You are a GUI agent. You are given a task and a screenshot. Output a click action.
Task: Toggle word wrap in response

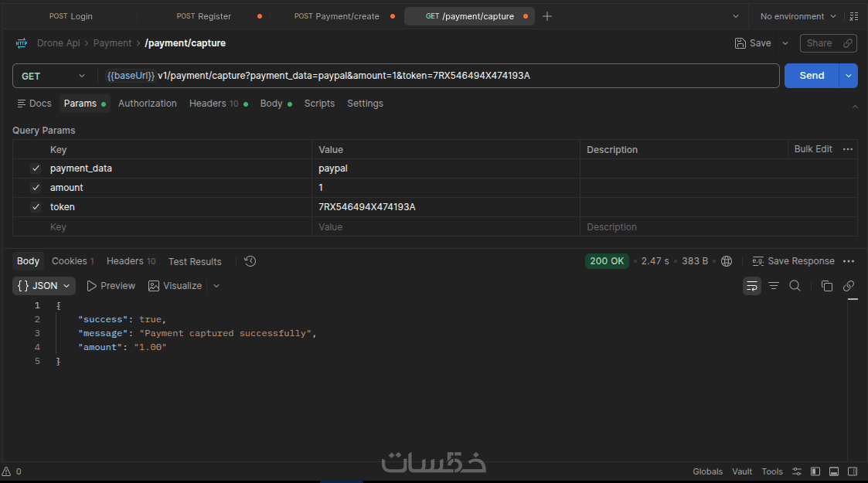click(x=752, y=286)
